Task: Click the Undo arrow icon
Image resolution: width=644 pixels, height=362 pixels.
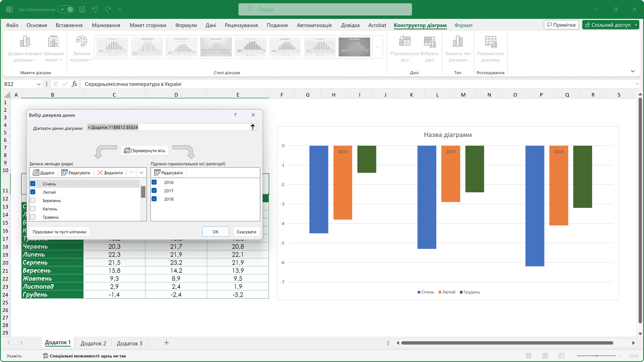Action: pyautogui.click(x=95, y=10)
